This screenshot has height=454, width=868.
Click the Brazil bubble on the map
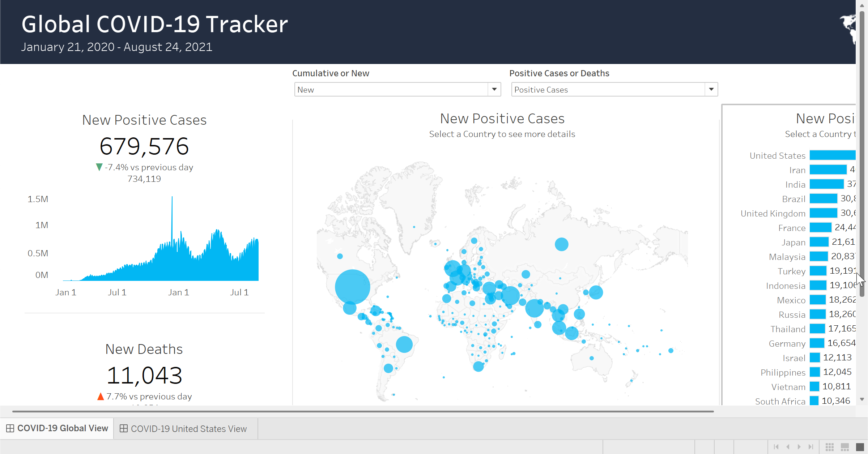click(x=404, y=344)
